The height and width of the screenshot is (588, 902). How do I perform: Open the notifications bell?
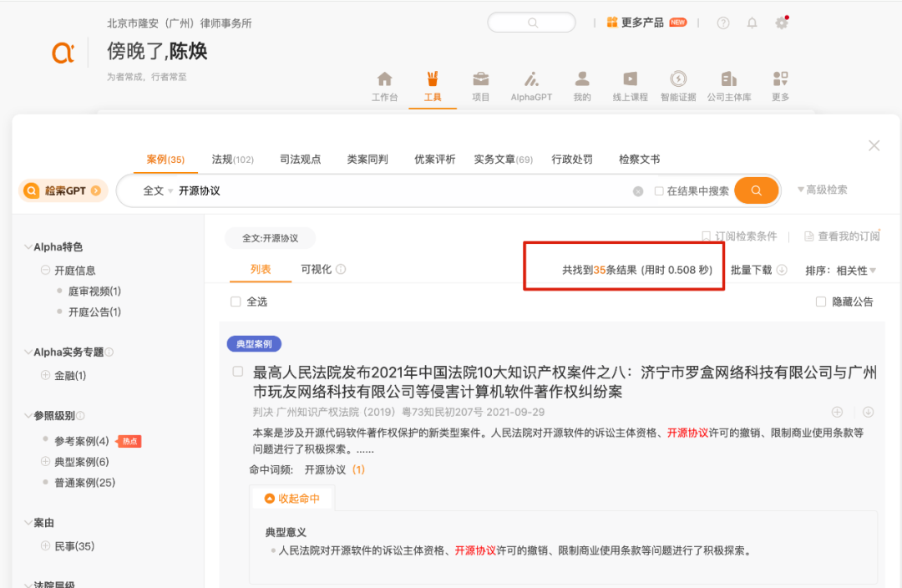tap(752, 23)
